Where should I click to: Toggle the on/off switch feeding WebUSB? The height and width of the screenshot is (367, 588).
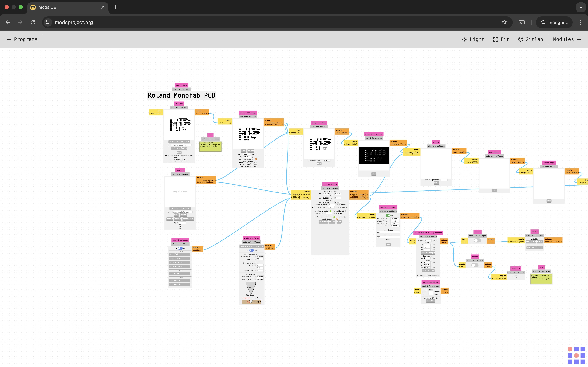(477, 240)
